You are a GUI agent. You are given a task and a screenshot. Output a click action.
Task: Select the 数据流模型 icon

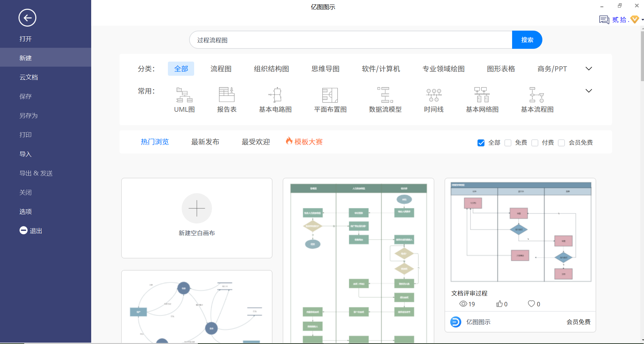[x=385, y=95]
